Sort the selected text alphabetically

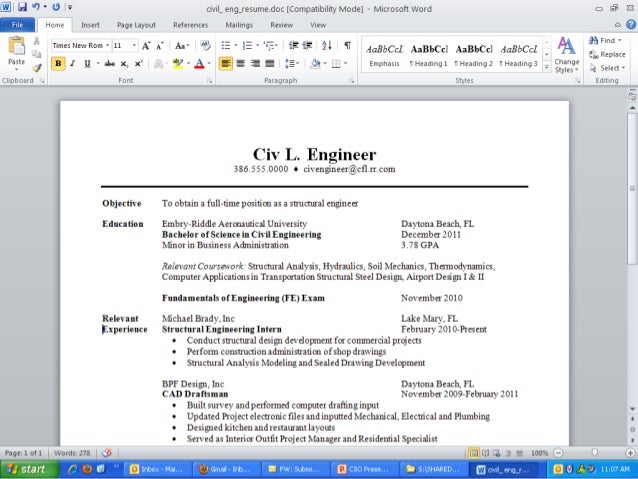327,45
